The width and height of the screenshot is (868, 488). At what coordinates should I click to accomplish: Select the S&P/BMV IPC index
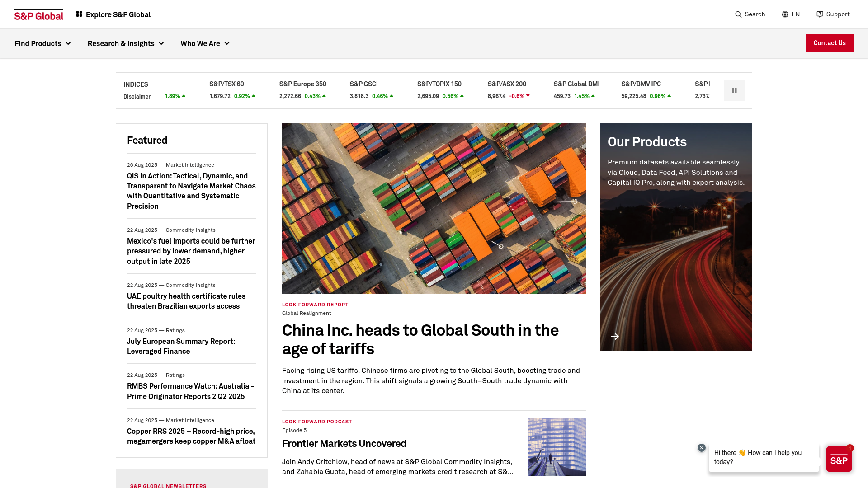(x=641, y=84)
